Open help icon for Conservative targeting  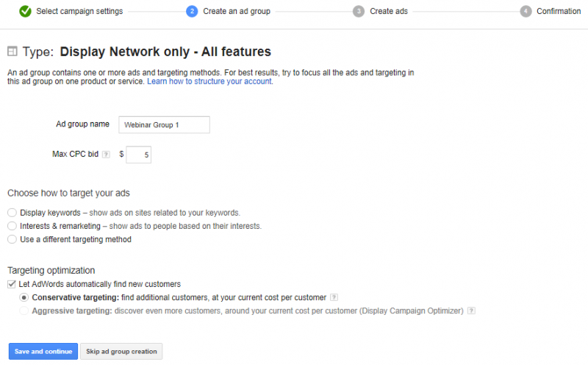(x=334, y=297)
